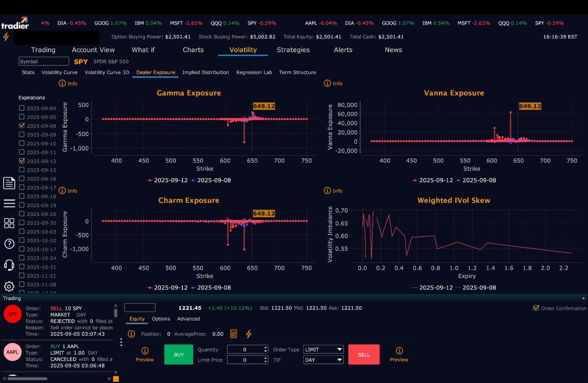This screenshot has width=588, height=383.
Task: Click the lightning bolt icon beside calculator
Action: point(249,334)
